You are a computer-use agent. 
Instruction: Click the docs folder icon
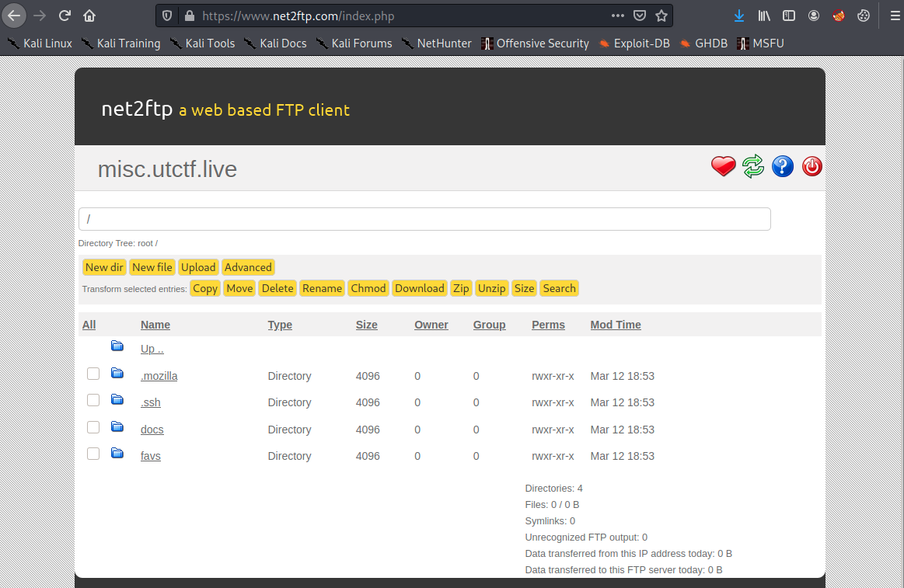117,426
